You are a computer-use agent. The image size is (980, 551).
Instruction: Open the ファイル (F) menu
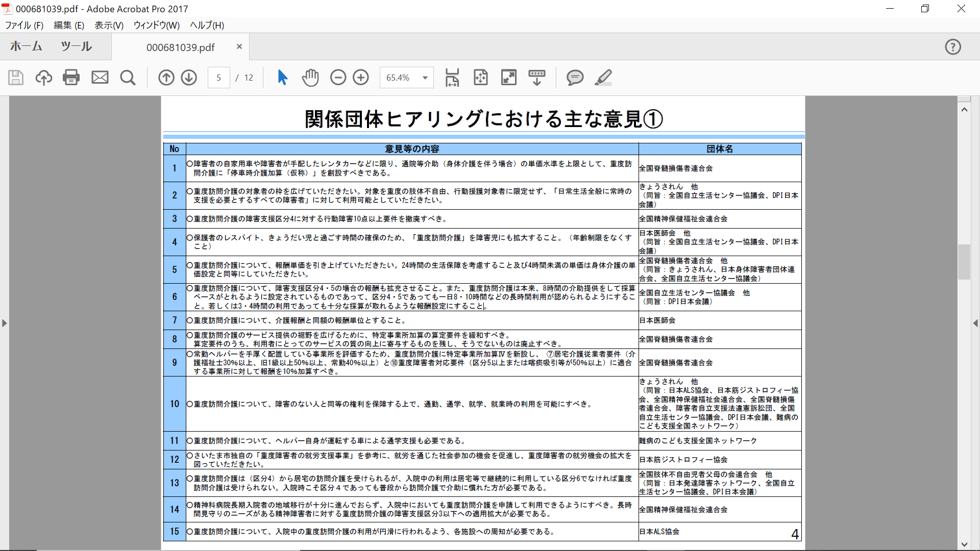[x=24, y=25]
